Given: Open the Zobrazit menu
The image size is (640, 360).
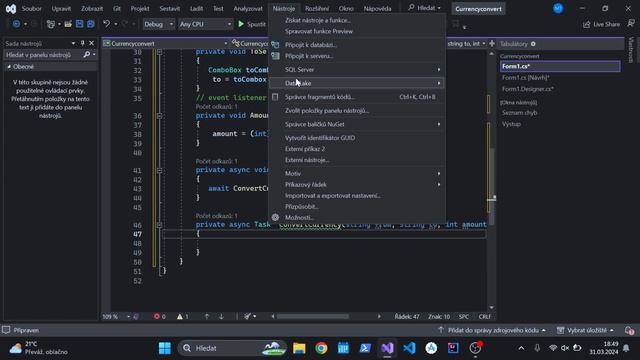Looking at the screenshot, I should [92, 9].
